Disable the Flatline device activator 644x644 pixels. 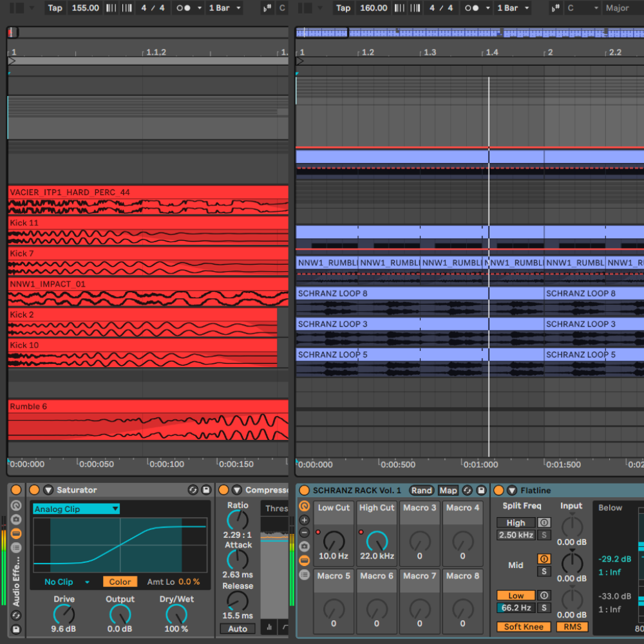[498, 491]
